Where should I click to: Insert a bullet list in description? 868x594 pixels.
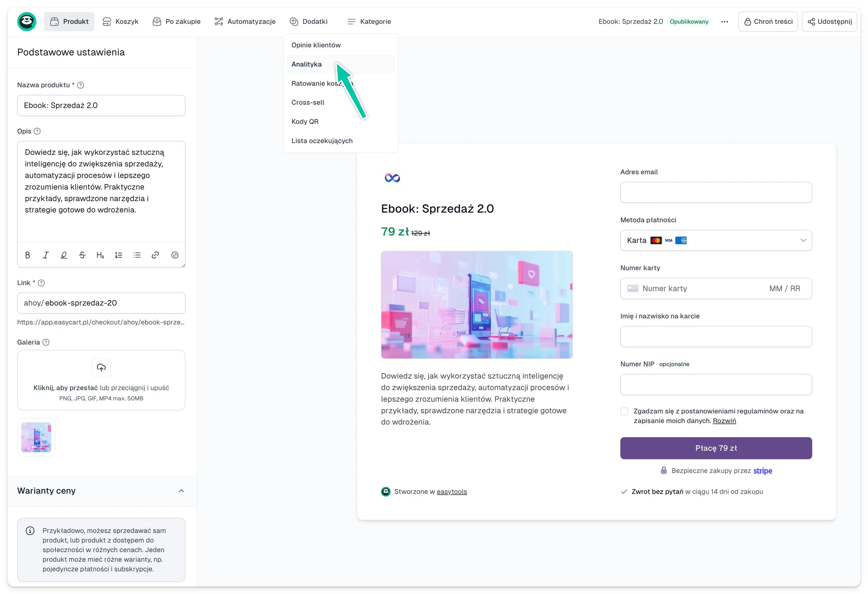pos(137,255)
